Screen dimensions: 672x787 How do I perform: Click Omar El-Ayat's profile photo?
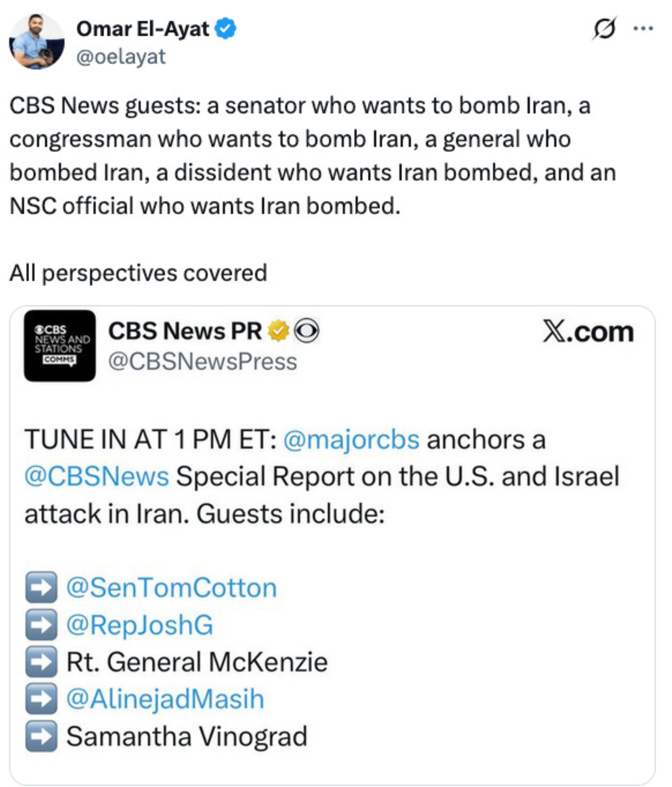tap(36, 42)
